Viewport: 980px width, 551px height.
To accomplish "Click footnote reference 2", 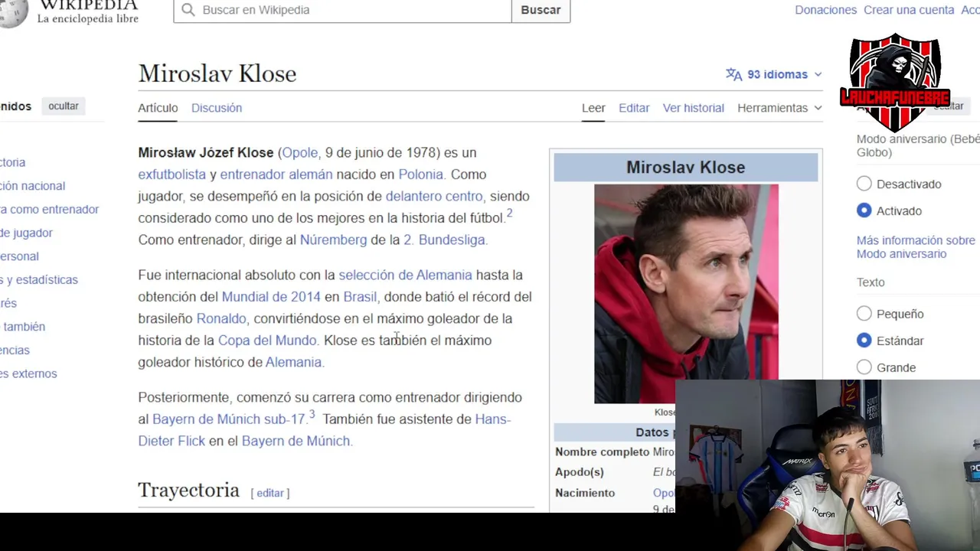I will [x=509, y=214].
